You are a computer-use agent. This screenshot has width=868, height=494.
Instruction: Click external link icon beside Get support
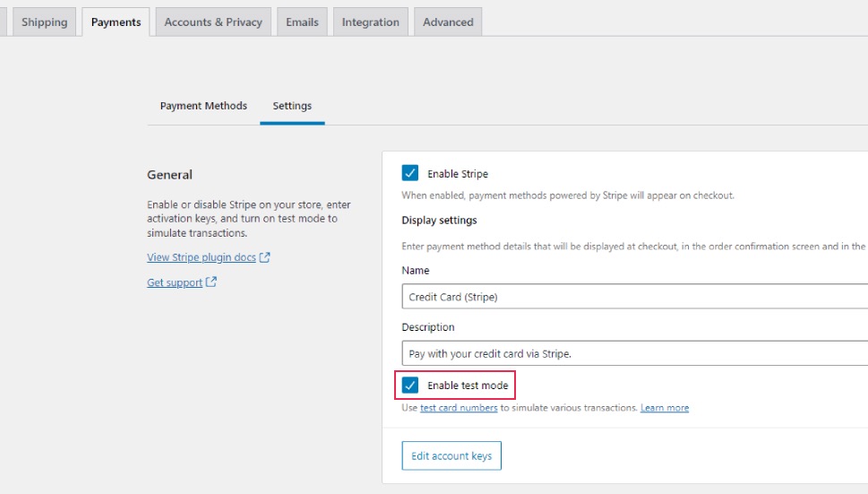pos(211,282)
